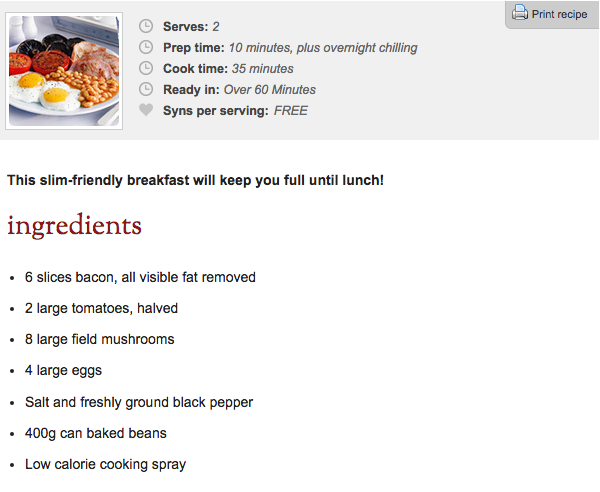Click the clock icon beside Prep time
600x492 pixels.
(146, 47)
